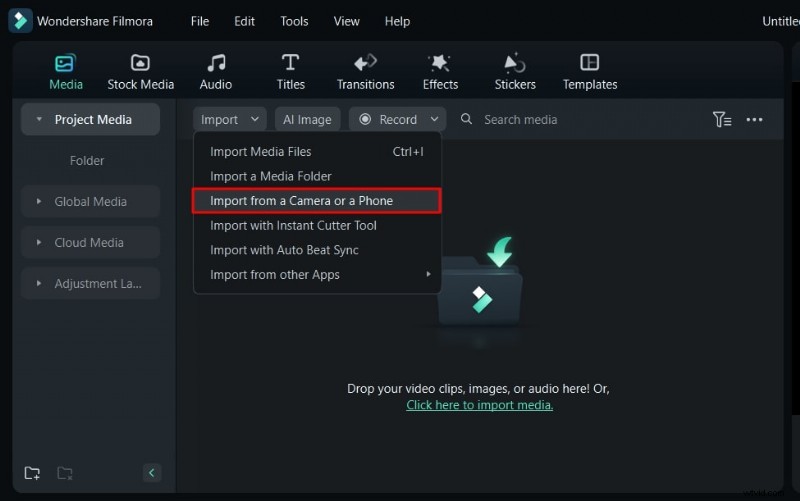Viewport: 800px width, 501px height.
Task: Collapse the left sidebar panel arrow
Action: (151, 473)
